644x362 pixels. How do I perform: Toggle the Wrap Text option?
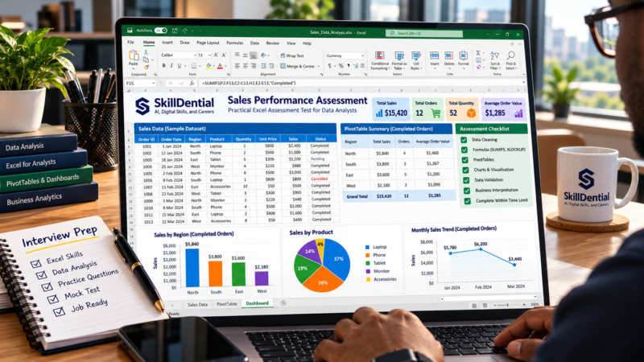[292, 56]
